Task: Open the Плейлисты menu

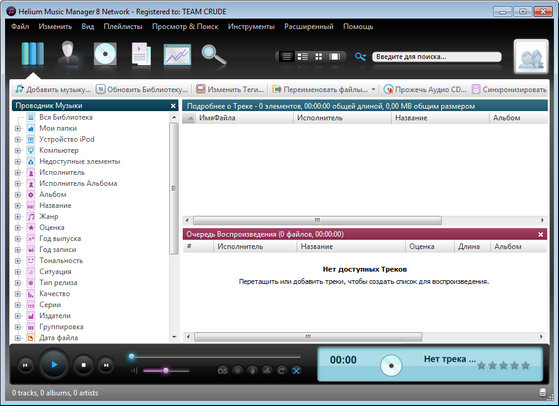Action: pos(123,27)
